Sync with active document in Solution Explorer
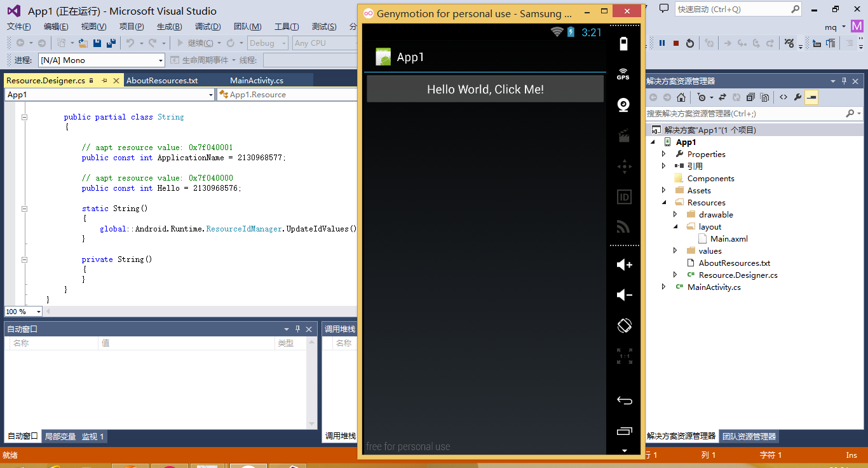 722,97
